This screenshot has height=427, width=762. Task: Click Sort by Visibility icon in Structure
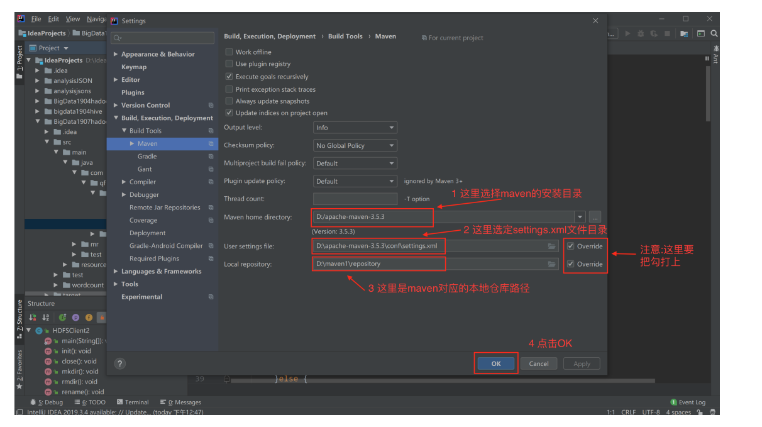(x=33, y=317)
